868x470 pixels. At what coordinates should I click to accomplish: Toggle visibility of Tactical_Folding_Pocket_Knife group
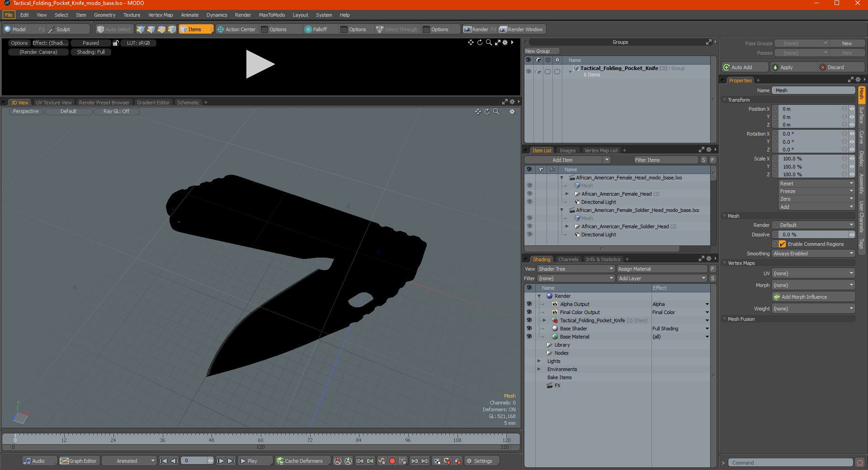coord(528,71)
